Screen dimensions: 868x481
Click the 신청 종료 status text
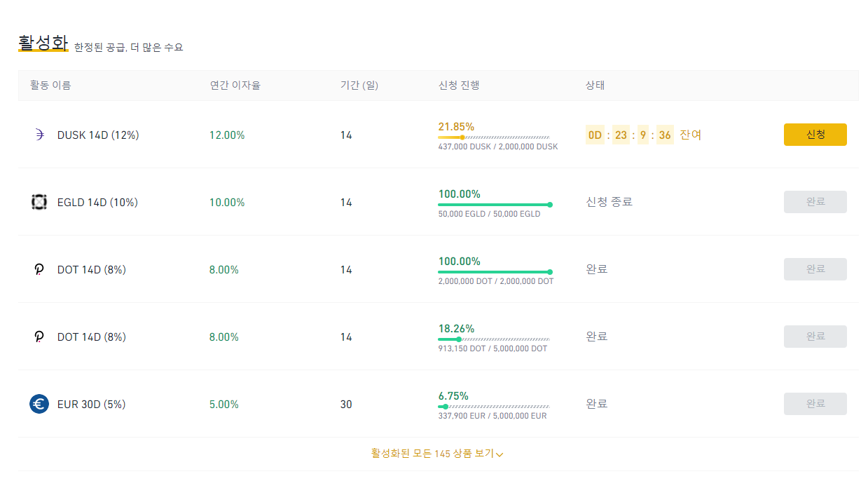(609, 202)
